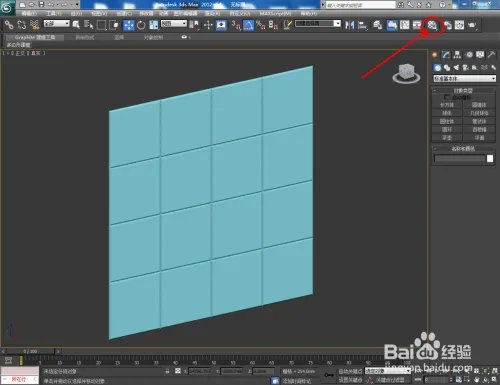
Task: Select Geometry category icon
Action: [438, 68]
